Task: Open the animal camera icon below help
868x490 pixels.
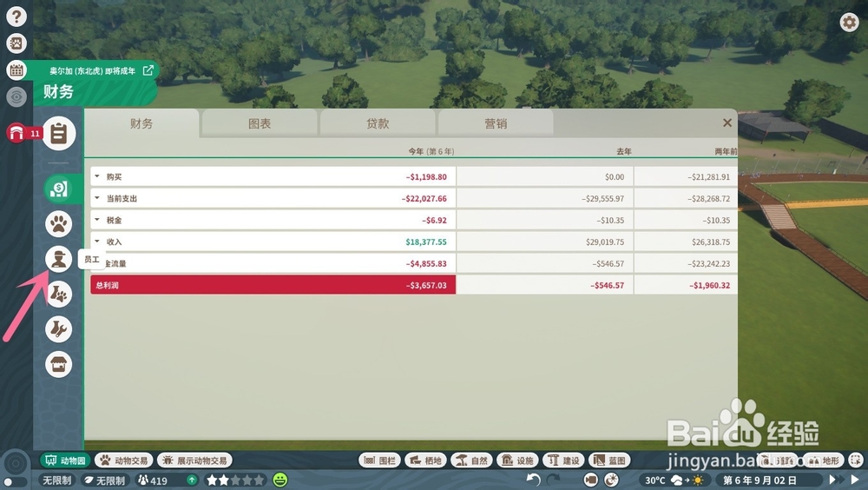Action: point(16,43)
